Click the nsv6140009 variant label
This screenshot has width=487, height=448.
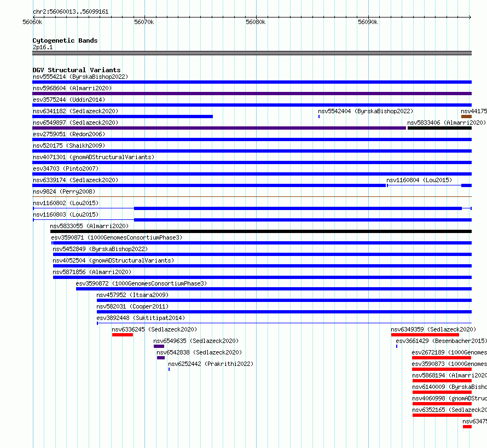pyautogui.click(x=449, y=387)
